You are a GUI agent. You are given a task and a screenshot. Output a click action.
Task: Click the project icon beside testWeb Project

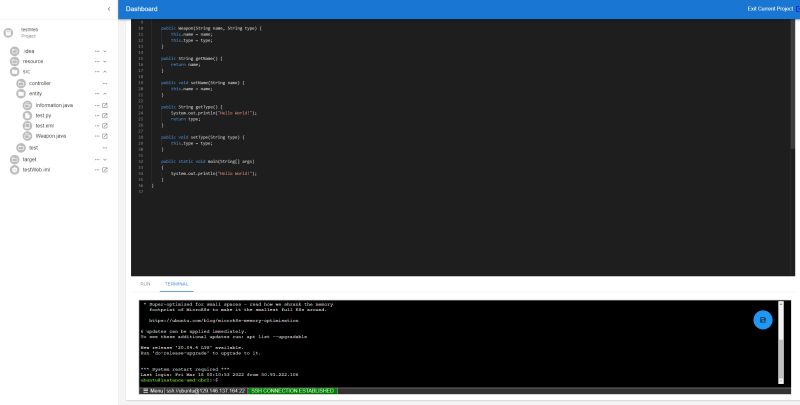[x=8, y=33]
